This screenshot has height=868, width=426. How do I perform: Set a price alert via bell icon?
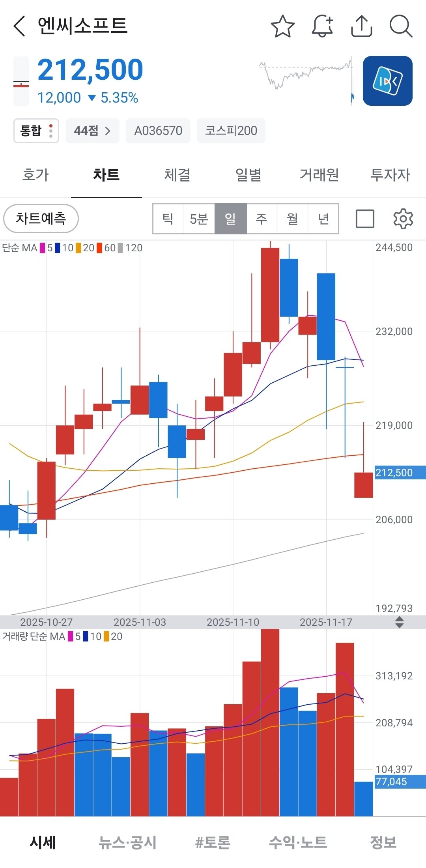tap(322, 26)
